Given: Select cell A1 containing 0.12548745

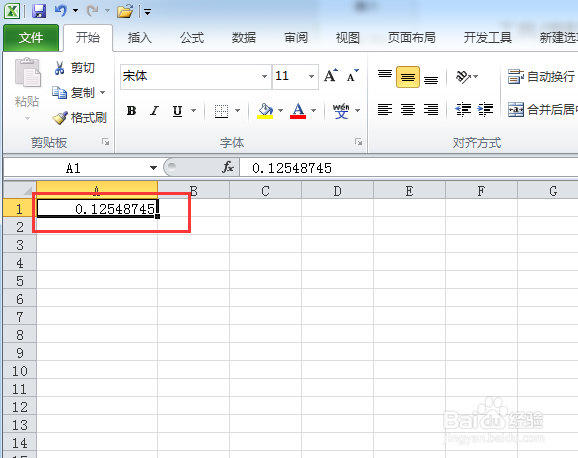Looking at the screenshot, I should click(x=97, y=209).
